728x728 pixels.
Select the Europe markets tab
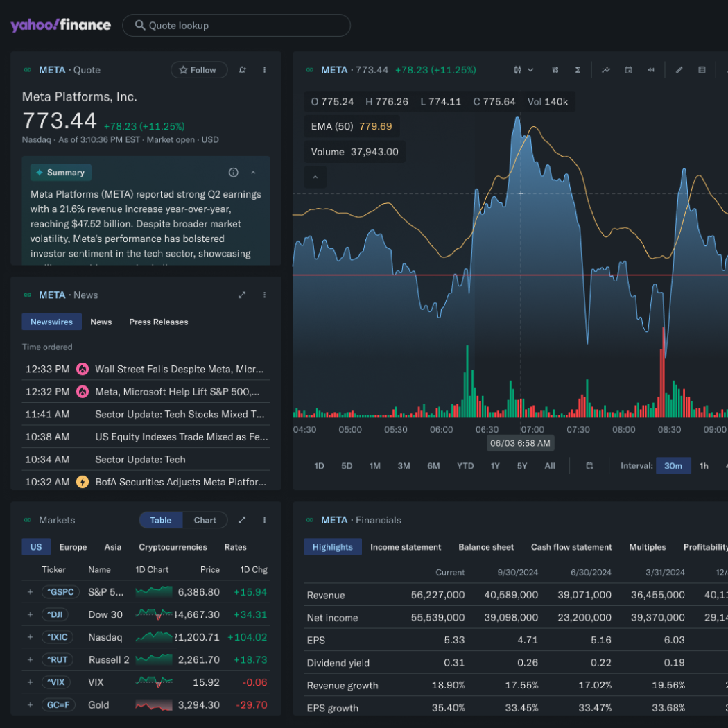coord(73,548)
